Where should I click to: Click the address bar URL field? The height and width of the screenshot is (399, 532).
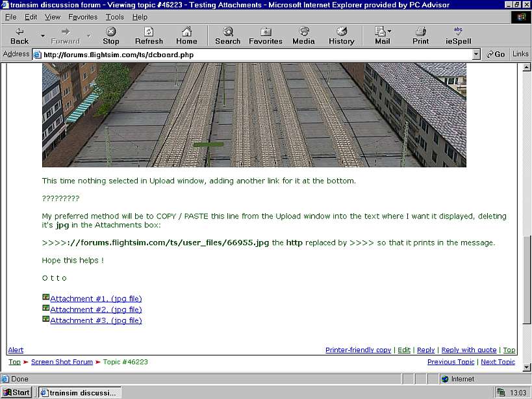pyautogui.click(x=257, y=55)
